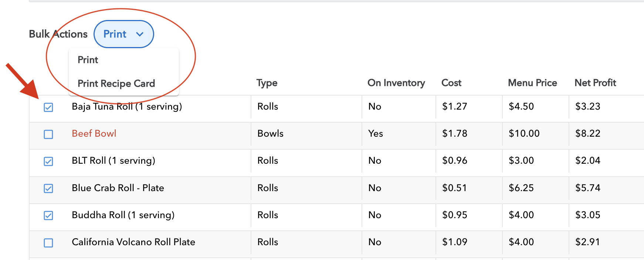Sort by the Type column header
The height and width of the screenshot is (260, 644).
pos(267,83)
